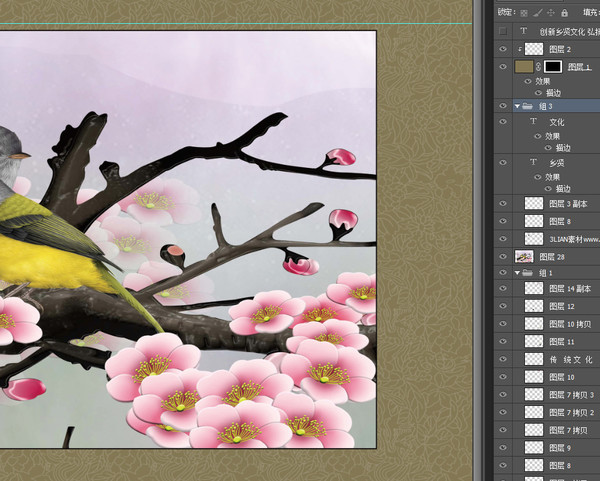Hide the 传 统 文 化 layer
The width and height of the screenshot is (600, 481).
[x=503, y=359]
